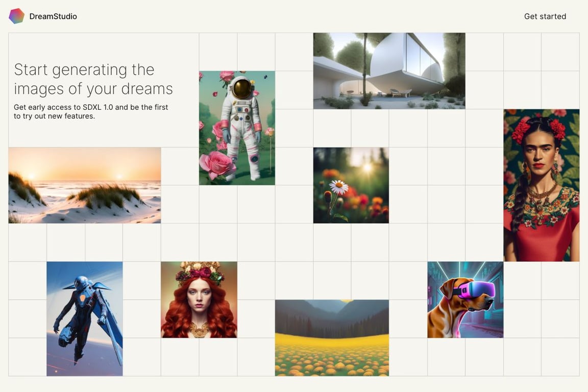Select the beach dunes sunset image
The height and width of the screenshot is (392, 588).
85,185
